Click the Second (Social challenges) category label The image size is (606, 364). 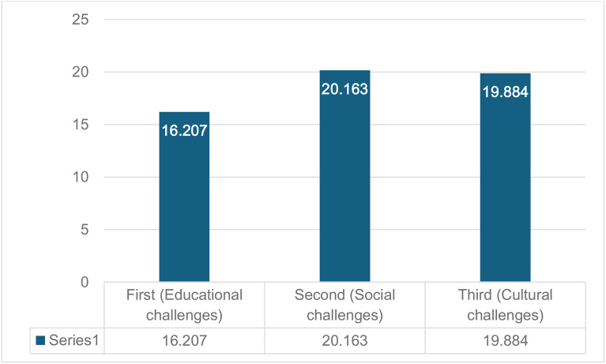click(x=344, y=306)
